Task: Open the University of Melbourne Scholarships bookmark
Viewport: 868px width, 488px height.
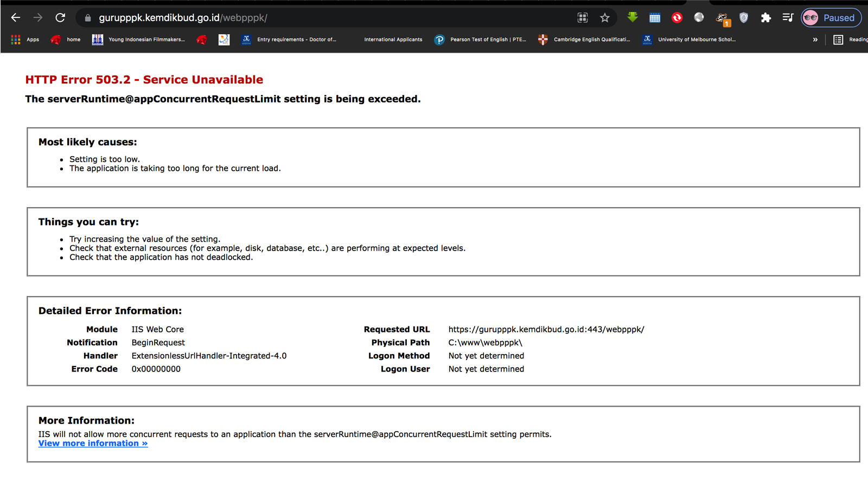Action: [689, 40]
